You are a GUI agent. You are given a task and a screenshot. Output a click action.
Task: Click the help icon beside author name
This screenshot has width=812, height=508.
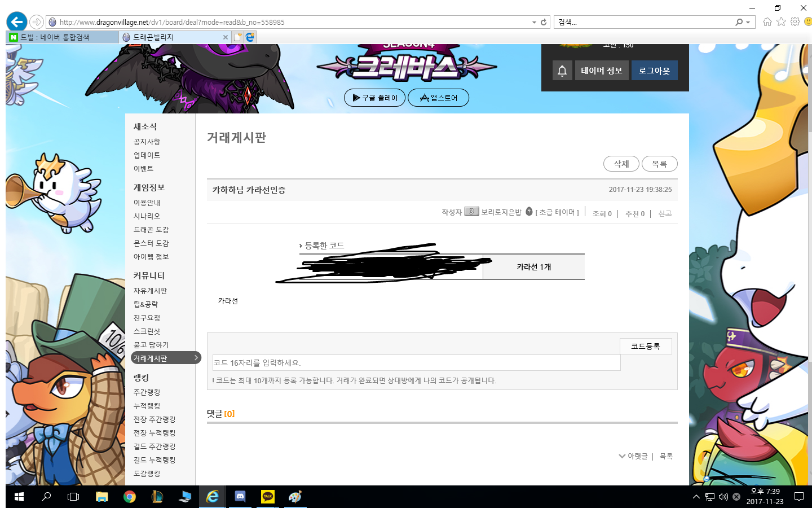529,212
